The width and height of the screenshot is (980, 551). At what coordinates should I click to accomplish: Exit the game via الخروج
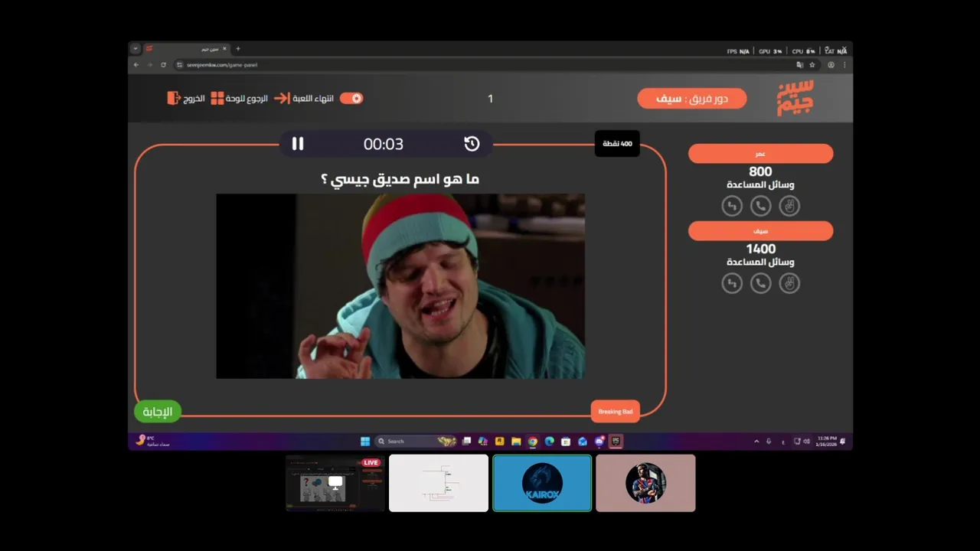pos(194,99)
